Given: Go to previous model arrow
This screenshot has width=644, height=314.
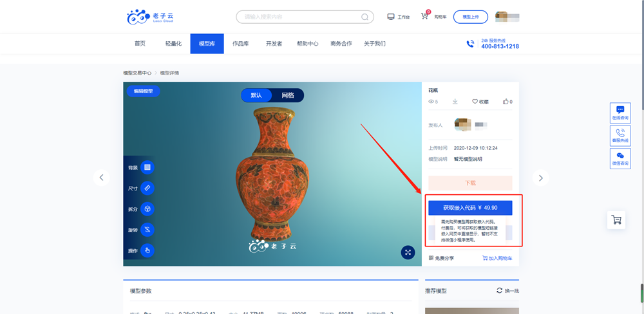Looking at the screenshot, I should [x=102, y=178].
